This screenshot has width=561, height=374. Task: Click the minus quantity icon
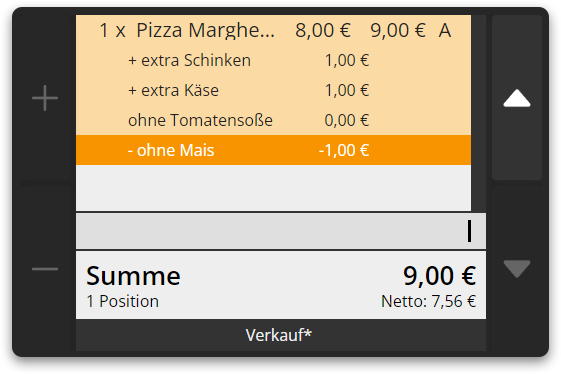(45, 269)
